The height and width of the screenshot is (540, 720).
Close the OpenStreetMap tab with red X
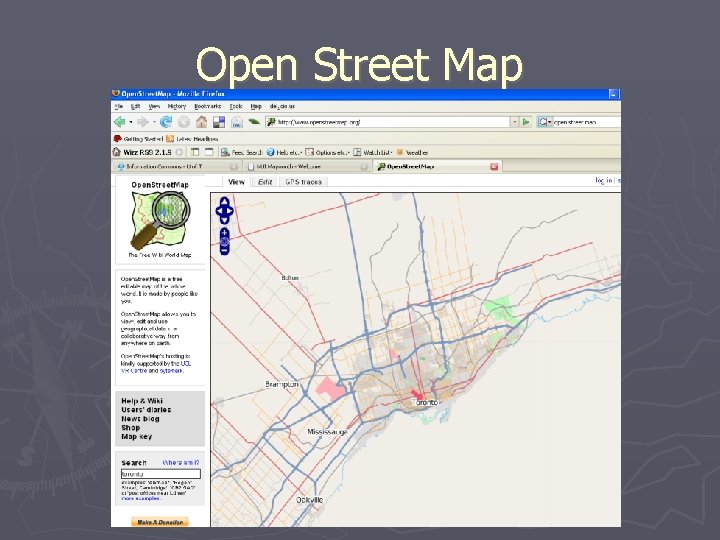click(494, 166)
